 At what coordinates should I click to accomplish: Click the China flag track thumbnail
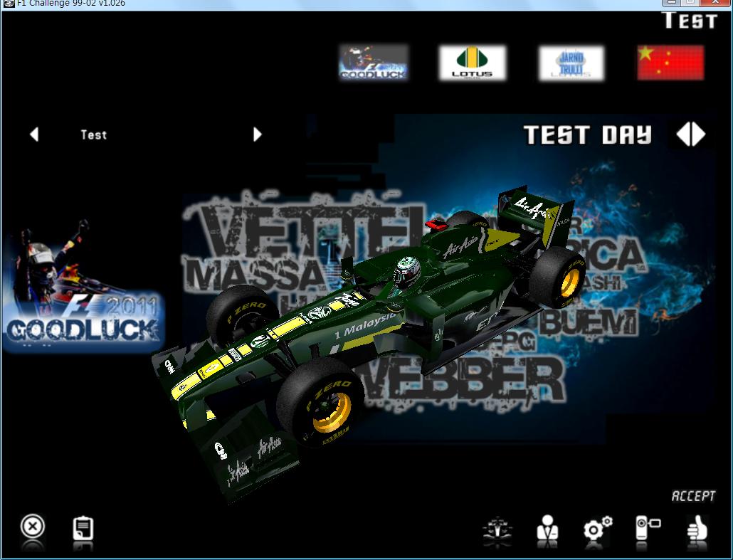(670, 63)
